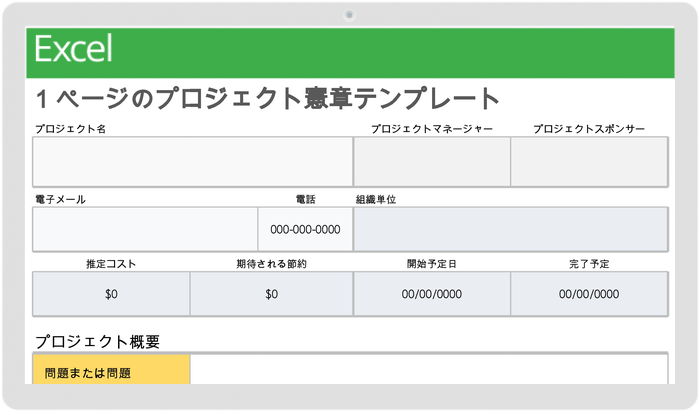Select the 00/00/0000 cell under 完了予定
This screenshot has width=700, height=412.
[x=589, y=294]
